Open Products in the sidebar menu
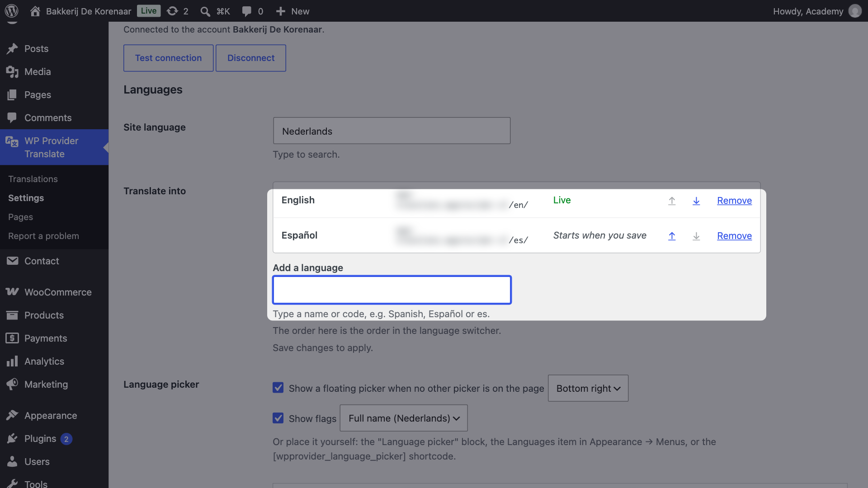This screenshot has height=488, width=868. pos(54,315)
